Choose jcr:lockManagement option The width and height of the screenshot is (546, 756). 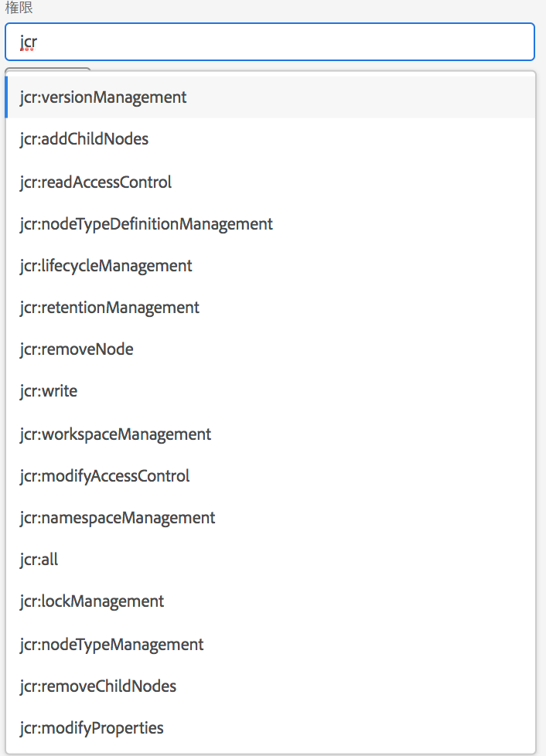pyautogui.click(x=92, y=601)
